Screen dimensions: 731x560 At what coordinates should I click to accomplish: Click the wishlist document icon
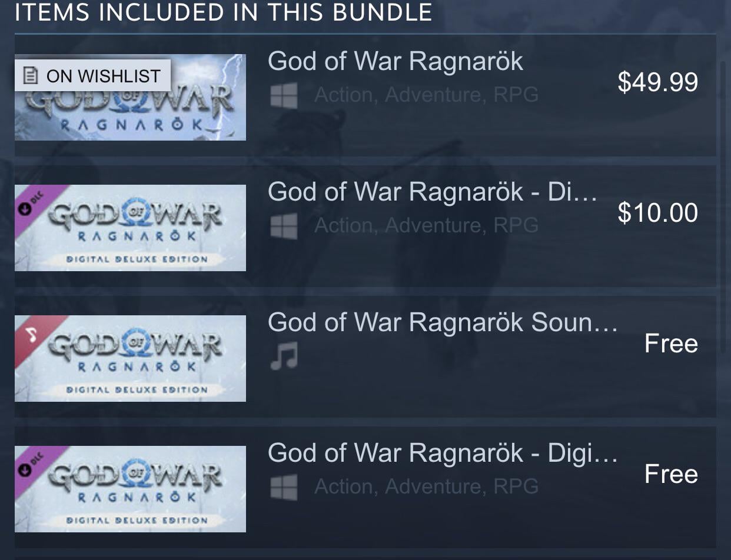pyautogui.click(x=30, y=75)
